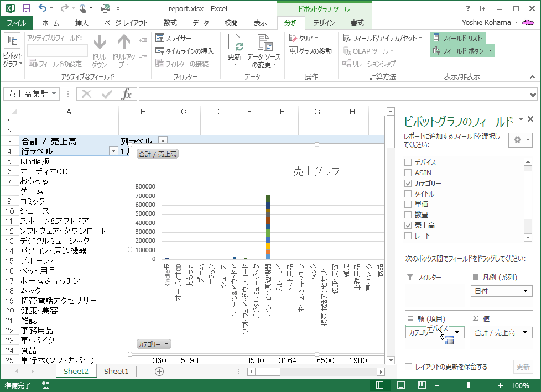This screenshot has height=392, width=541.
Task: Insert a Slicer from the ribbon
Action: pos(173,38)
